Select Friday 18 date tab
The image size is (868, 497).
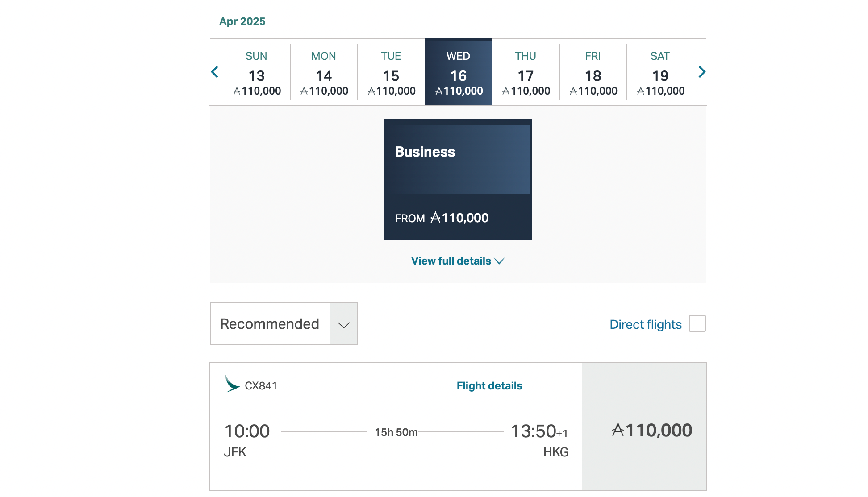pos(593,73)
